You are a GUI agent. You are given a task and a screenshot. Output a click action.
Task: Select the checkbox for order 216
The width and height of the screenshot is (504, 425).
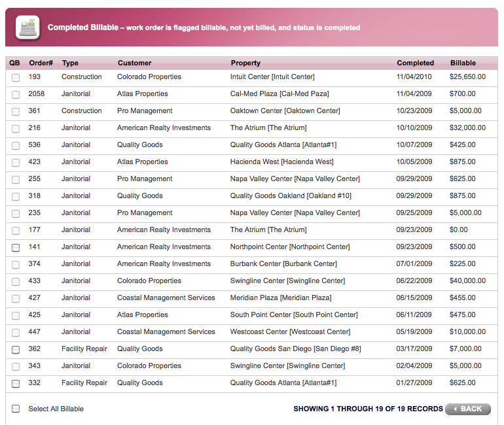(x=16, y=129)
